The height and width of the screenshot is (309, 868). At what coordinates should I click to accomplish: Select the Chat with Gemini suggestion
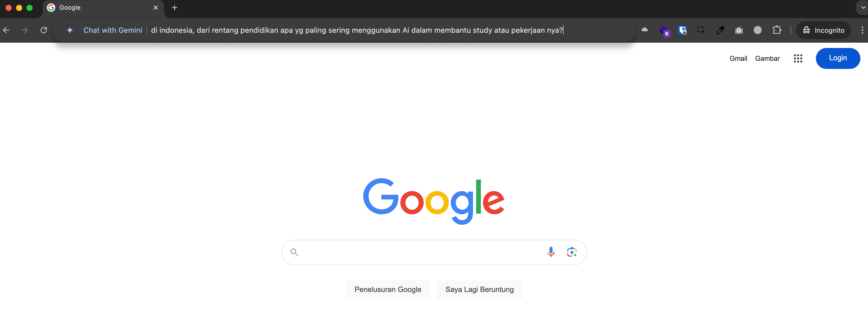(113, 30)
